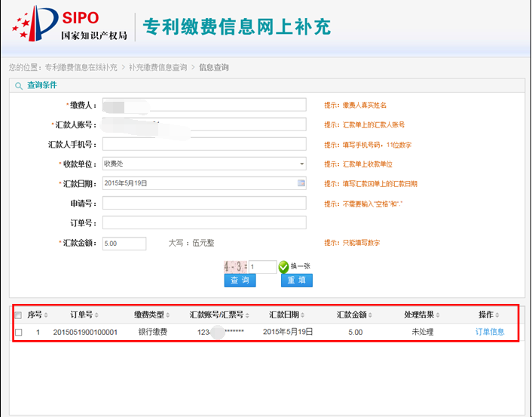
Task: Click the 未处理 status cell
Action: (423, 332)
